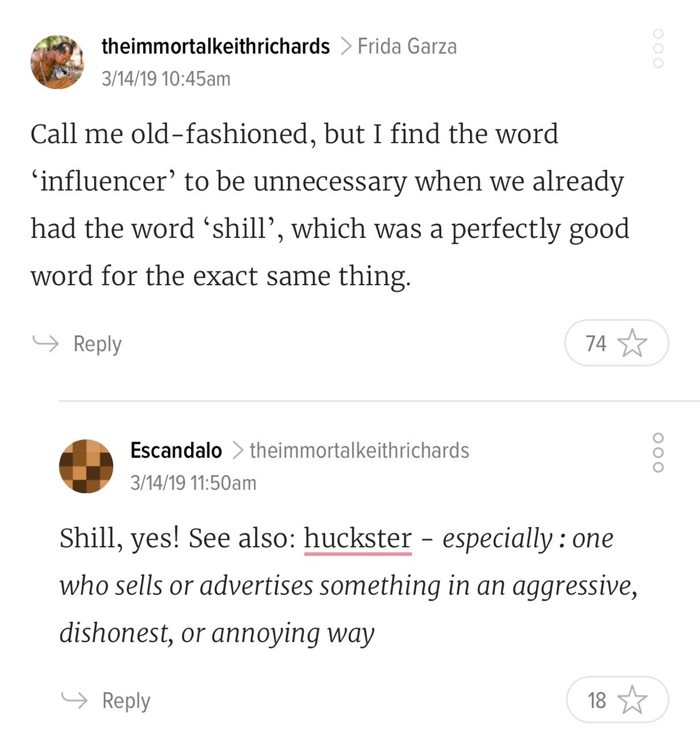The image size is (700, 739).
Task: Star the comment showing 74 stars
Action: (x=632, y=343)
